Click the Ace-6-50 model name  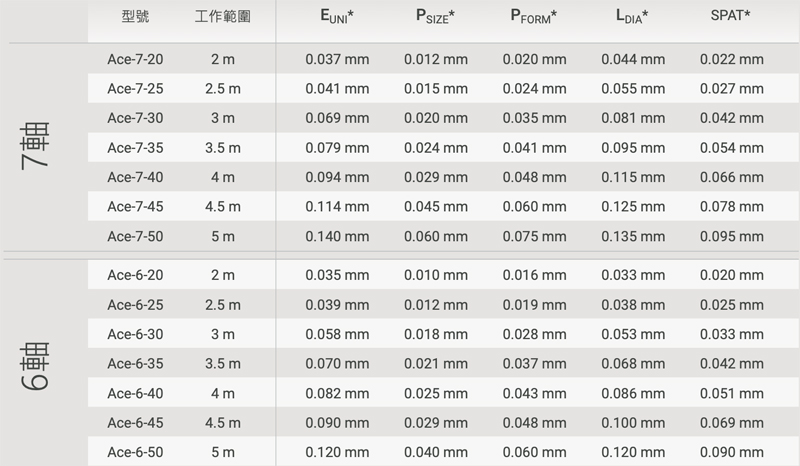click(135, 452)
